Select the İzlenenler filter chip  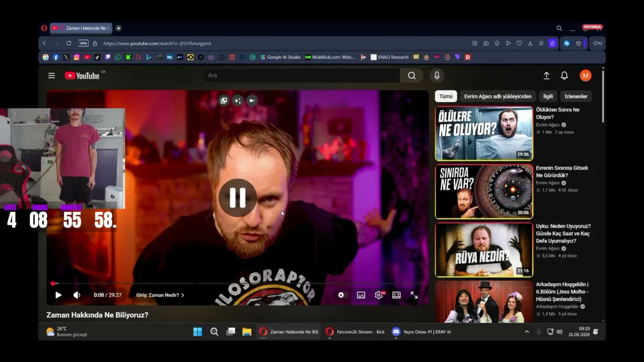pyautogui.click(x=576, y=96)
